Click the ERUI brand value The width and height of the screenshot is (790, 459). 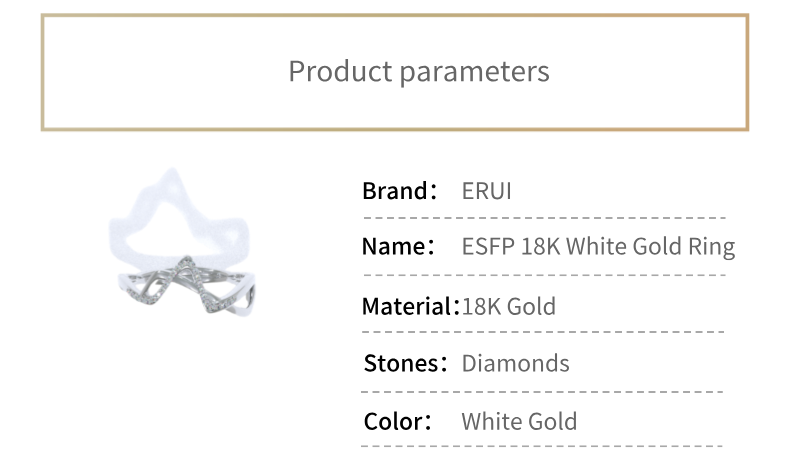[x=487, y=191]
